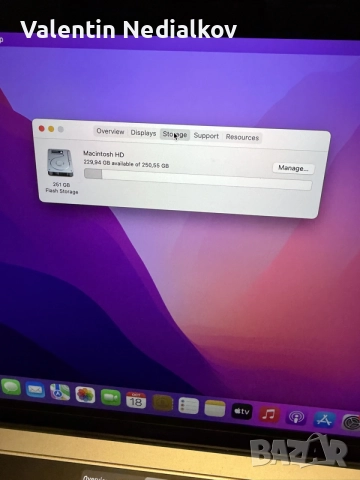The image size is (360, 480).
Task: Launch Music from the Dock
Action: click(269, 414)
